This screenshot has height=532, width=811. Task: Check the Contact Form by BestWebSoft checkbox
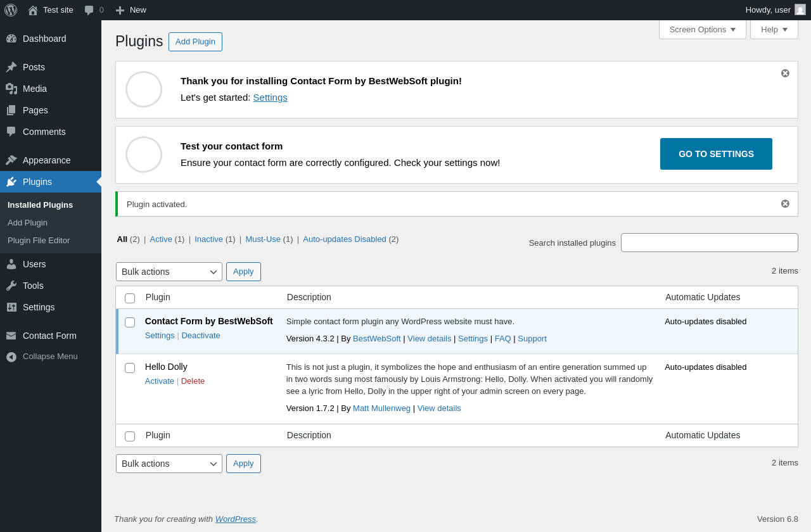pos(130,322)
